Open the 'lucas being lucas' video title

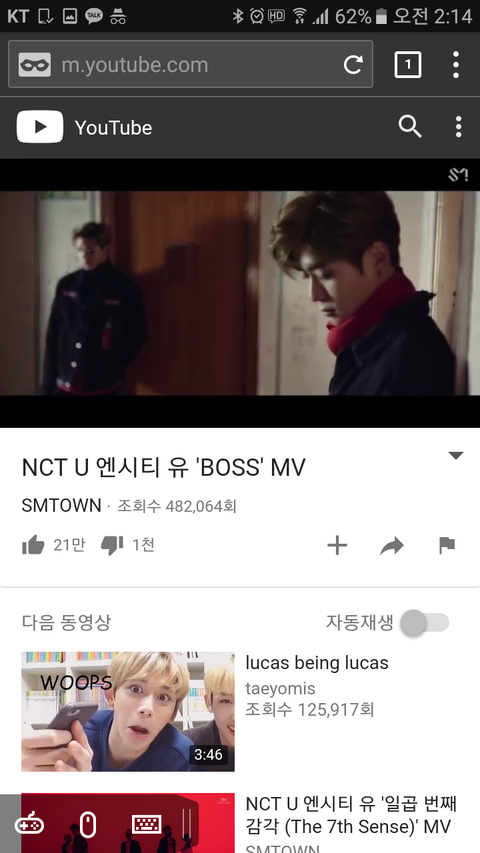coord(317,663)
